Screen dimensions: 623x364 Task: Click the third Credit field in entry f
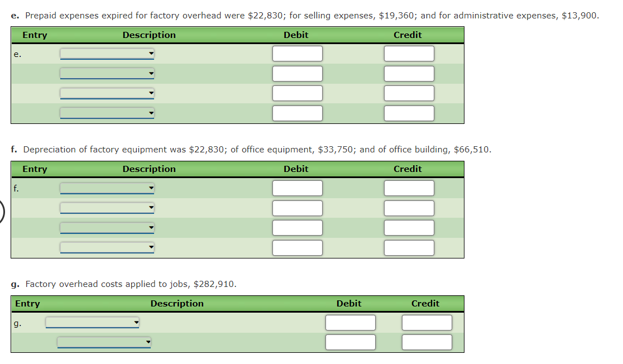click(x=409, y=227)
